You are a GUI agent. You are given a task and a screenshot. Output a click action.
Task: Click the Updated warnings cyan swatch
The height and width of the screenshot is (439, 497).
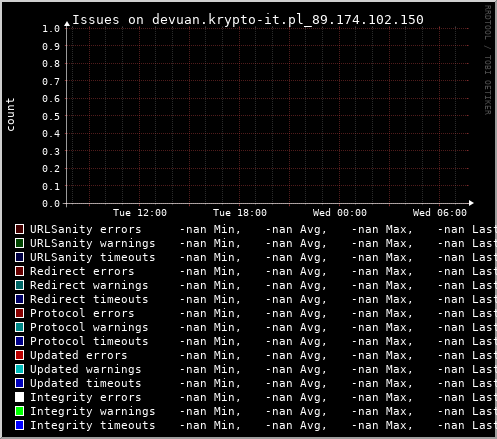click(x=19, y=369)
